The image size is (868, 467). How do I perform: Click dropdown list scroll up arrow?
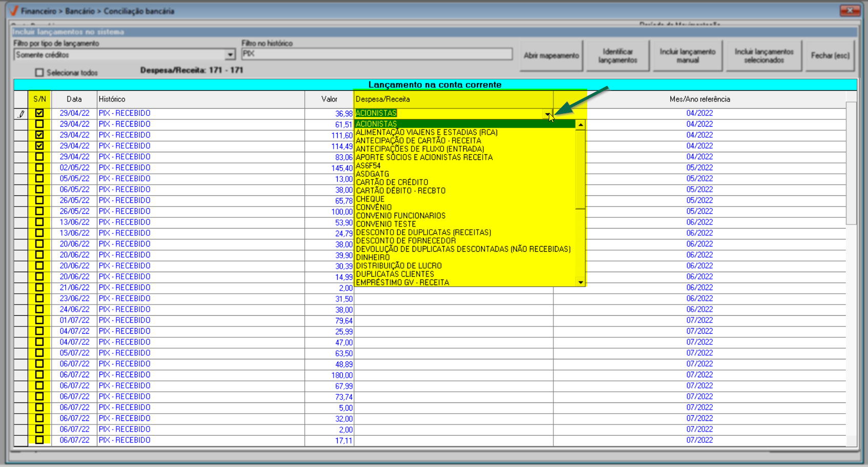click(x=580, y=125)
